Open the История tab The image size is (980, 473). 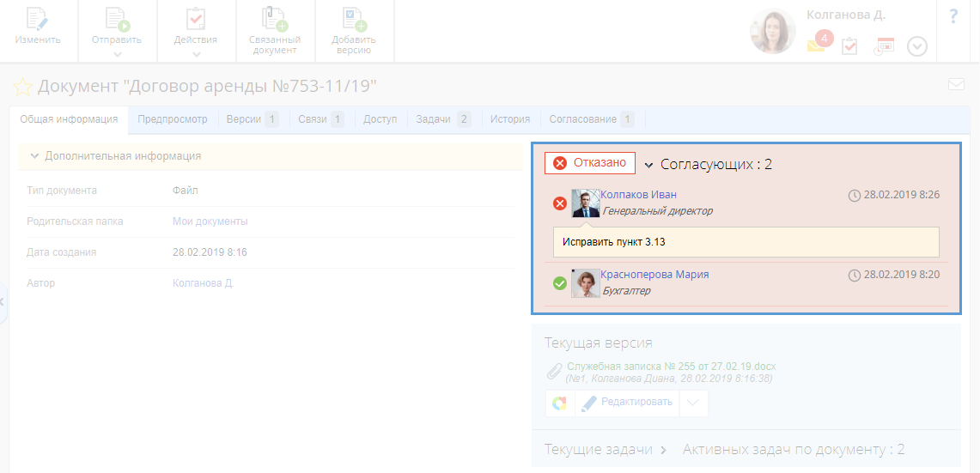point(511,119)
